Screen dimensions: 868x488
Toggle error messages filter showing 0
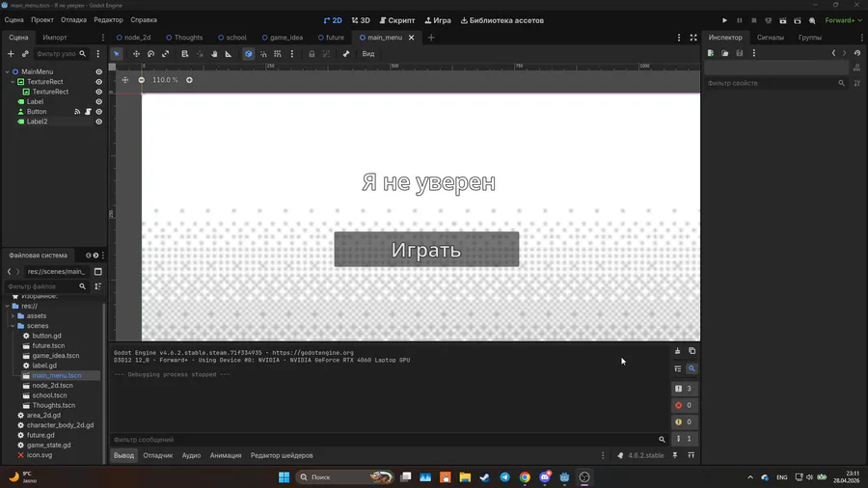pyautogui.click(x=684, y=405)
